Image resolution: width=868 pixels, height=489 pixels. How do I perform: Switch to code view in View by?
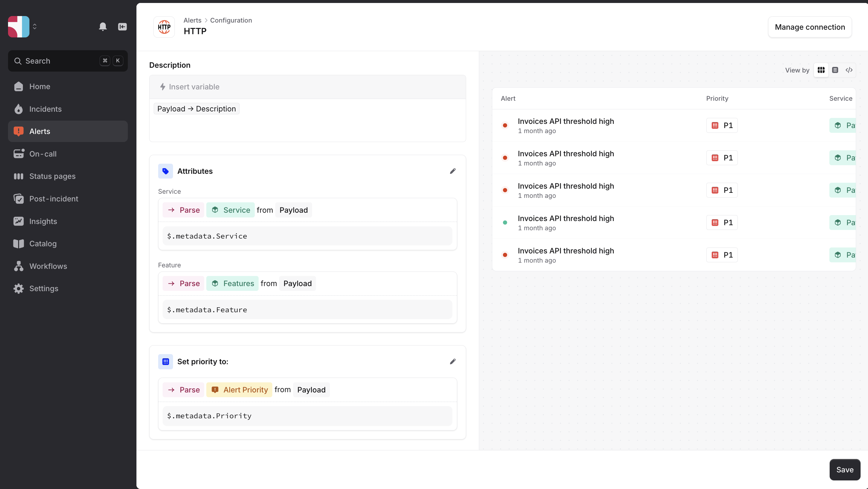[849, 70]
